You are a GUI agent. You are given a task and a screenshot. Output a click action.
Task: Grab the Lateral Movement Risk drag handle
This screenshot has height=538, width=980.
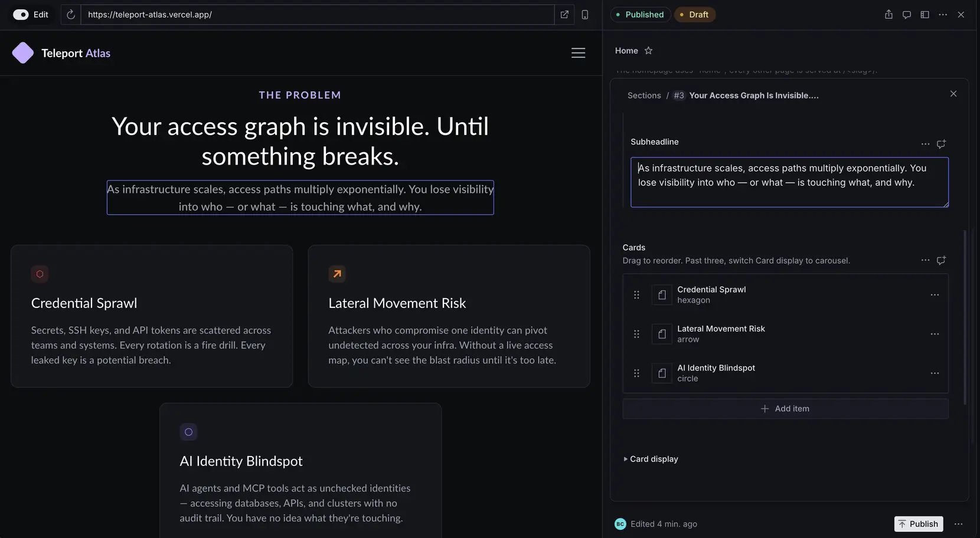[x=636, y=334]
